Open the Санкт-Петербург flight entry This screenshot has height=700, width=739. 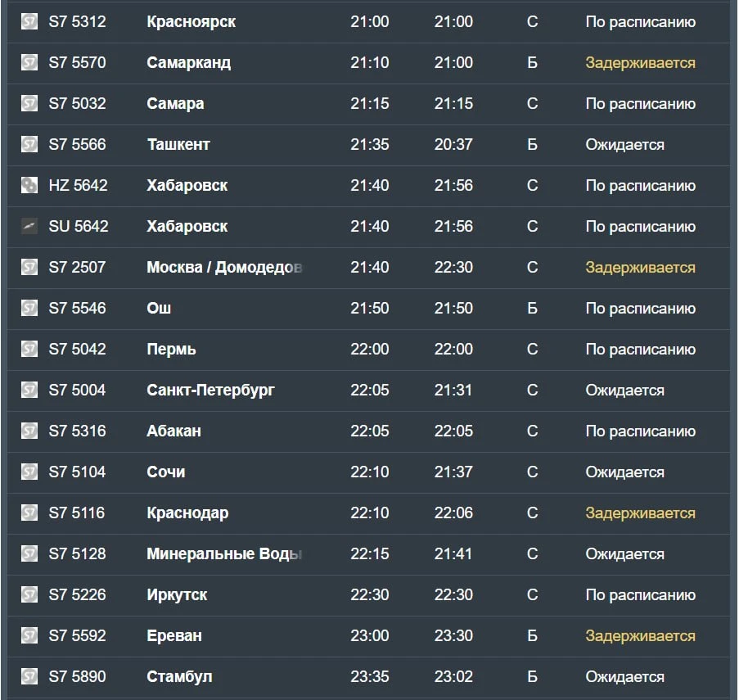pos(368,391)
